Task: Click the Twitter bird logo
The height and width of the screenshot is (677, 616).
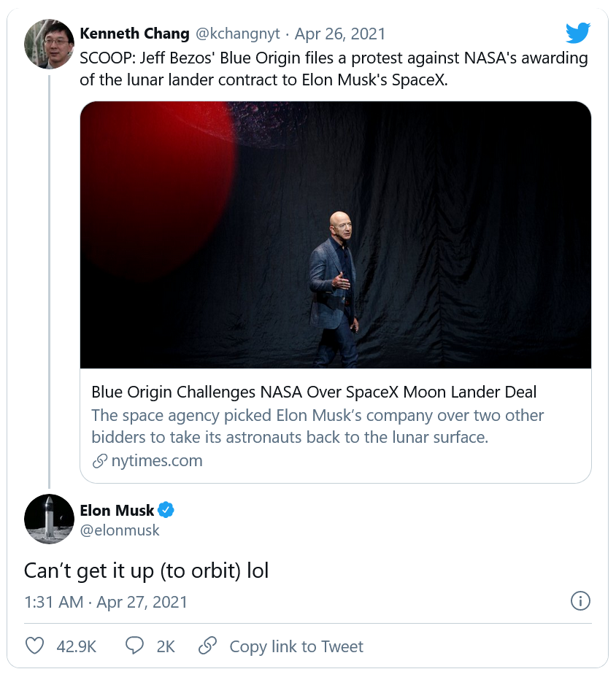Action: [577, 33]
